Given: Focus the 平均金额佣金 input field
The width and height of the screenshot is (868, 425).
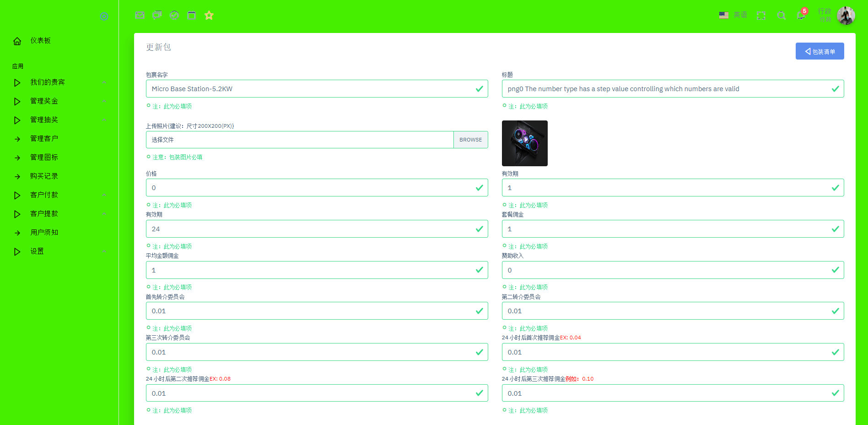Looking at the screenshot, I should click(317, 270).
